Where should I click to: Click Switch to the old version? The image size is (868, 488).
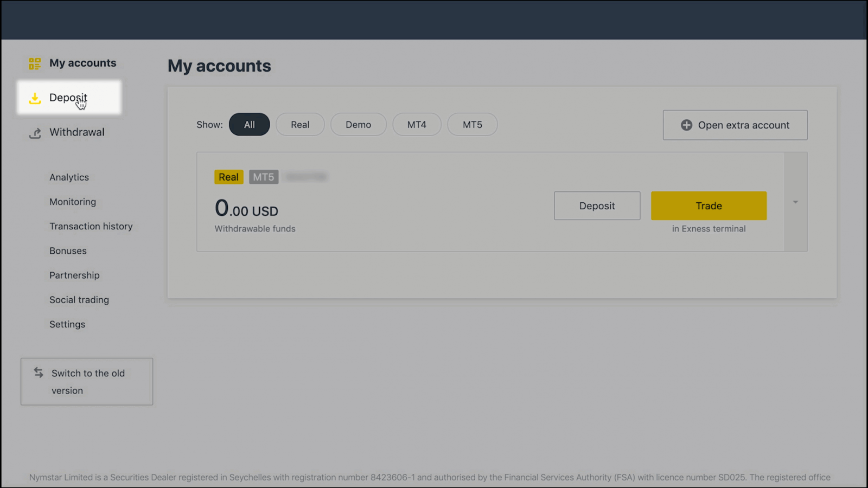click(x=87, y=381)
